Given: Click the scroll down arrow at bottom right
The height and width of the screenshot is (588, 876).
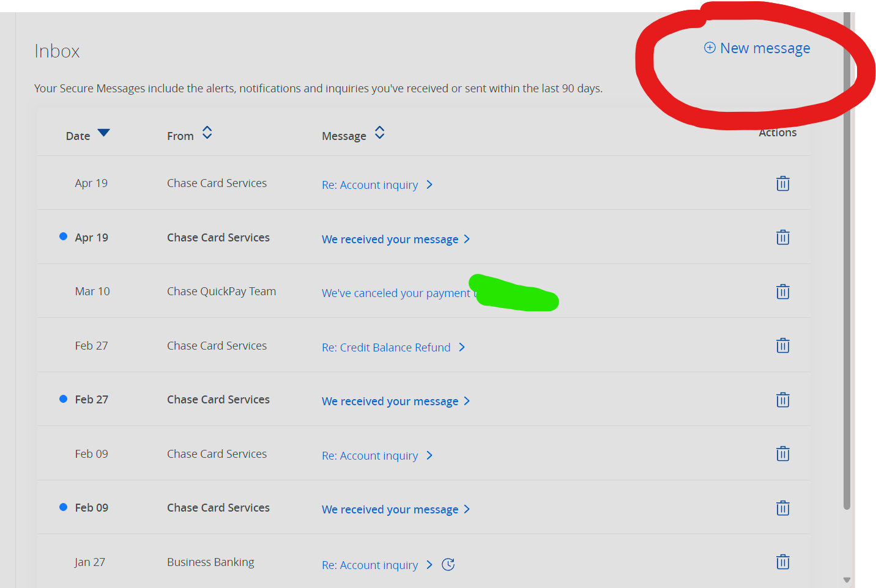Looking at the screenshot, I should (847, 580).
